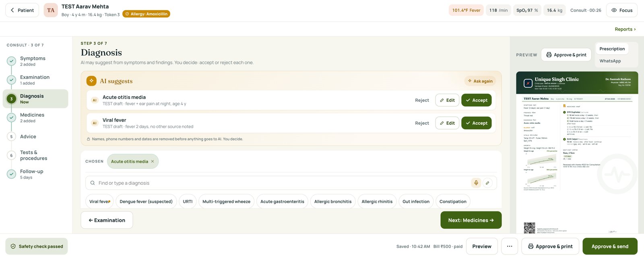Switch preview to the Prescription tab
This screenshot has width=644, height=256.
[x=612, y=49]
